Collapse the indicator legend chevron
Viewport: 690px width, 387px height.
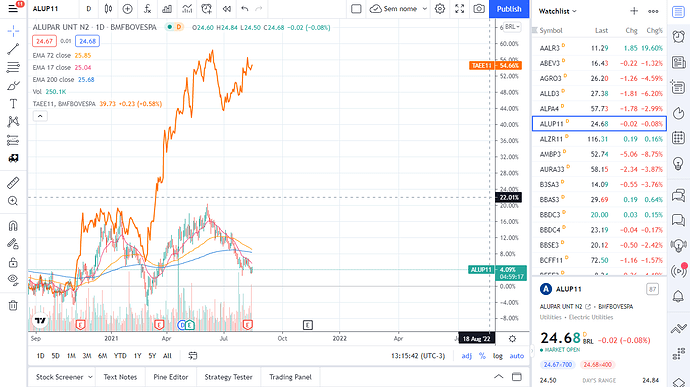point(40,116)
